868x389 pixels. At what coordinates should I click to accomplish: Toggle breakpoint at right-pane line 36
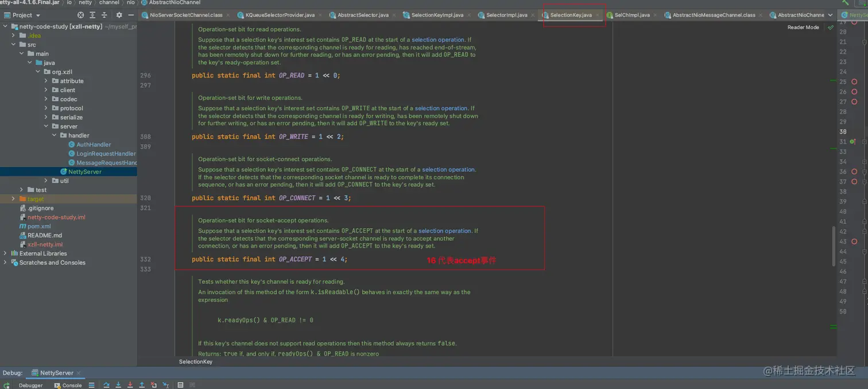[854, 171]
